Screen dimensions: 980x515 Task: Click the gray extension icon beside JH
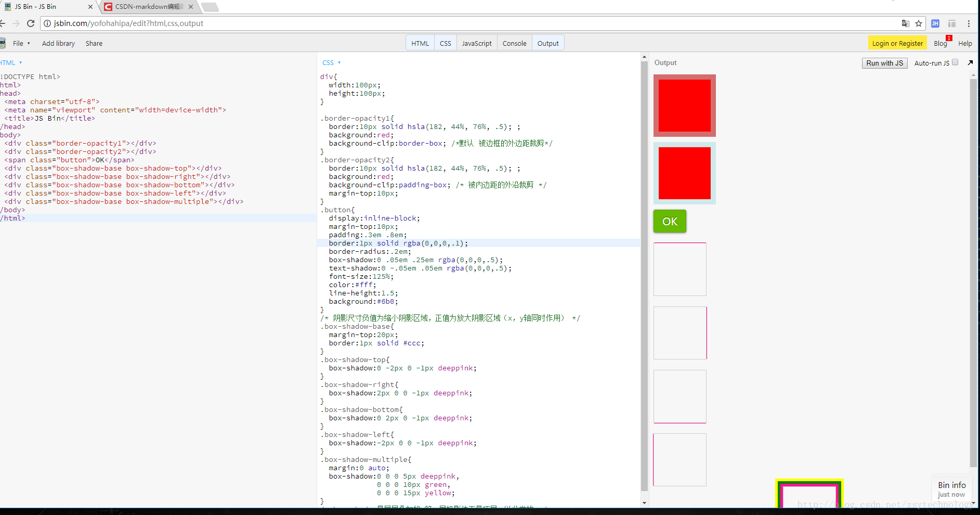pyautogui.click(x=952, y=23)
